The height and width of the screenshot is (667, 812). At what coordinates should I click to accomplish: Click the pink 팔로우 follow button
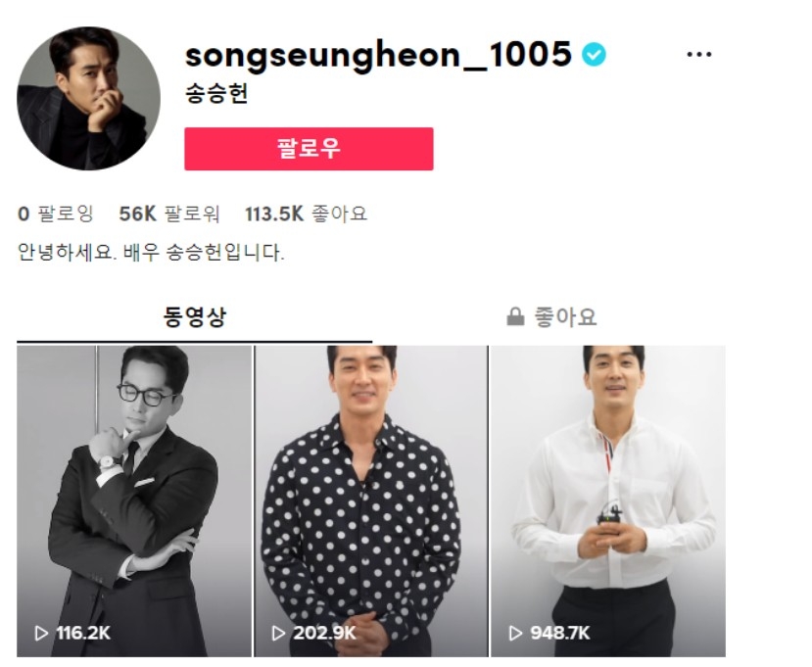click(309, 149)
